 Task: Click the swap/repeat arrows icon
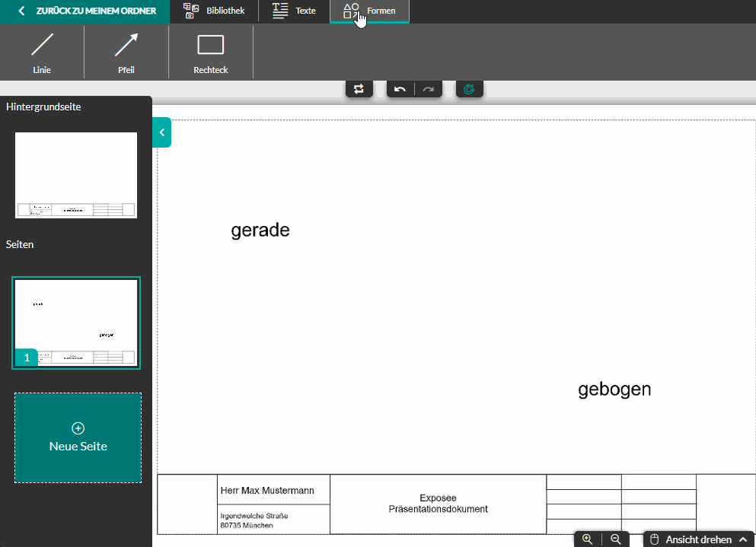coord(359,89)
